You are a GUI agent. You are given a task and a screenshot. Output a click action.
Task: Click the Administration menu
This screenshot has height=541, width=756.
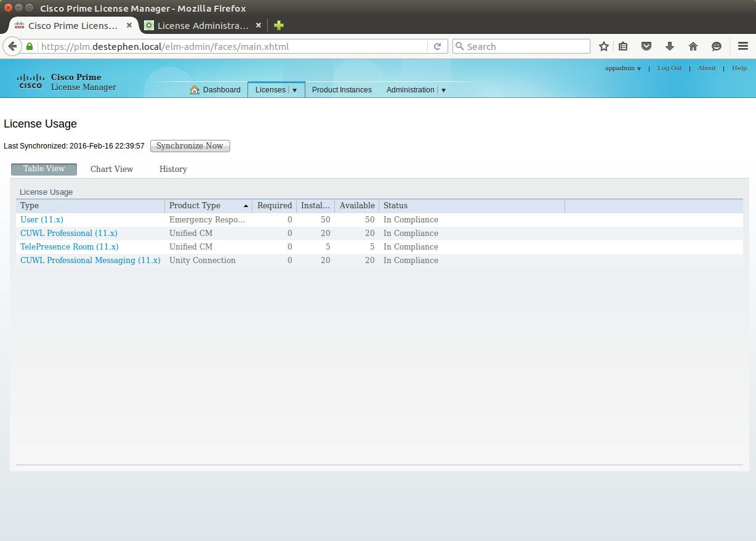click(411, 90)
